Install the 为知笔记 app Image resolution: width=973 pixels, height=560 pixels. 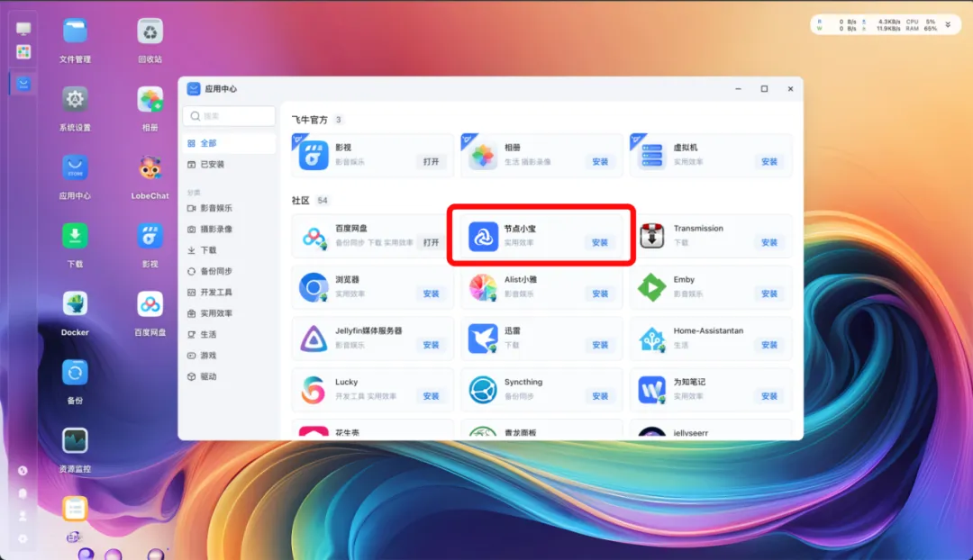pyautogui.click(x=769, y=396)
